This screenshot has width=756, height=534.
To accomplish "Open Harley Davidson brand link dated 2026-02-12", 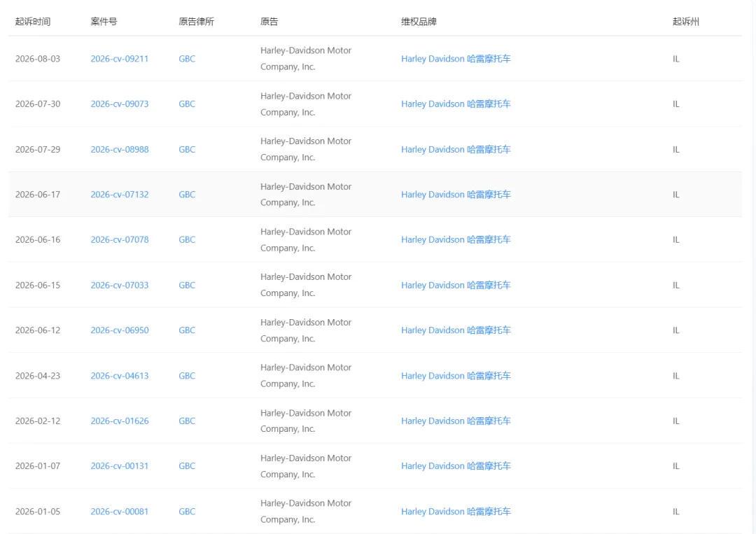I will pyautogui.click(x=456, y=421).
